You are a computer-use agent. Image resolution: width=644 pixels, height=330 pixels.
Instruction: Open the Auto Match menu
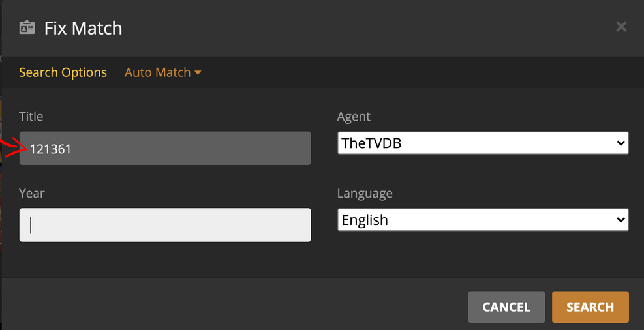[158, 72]
